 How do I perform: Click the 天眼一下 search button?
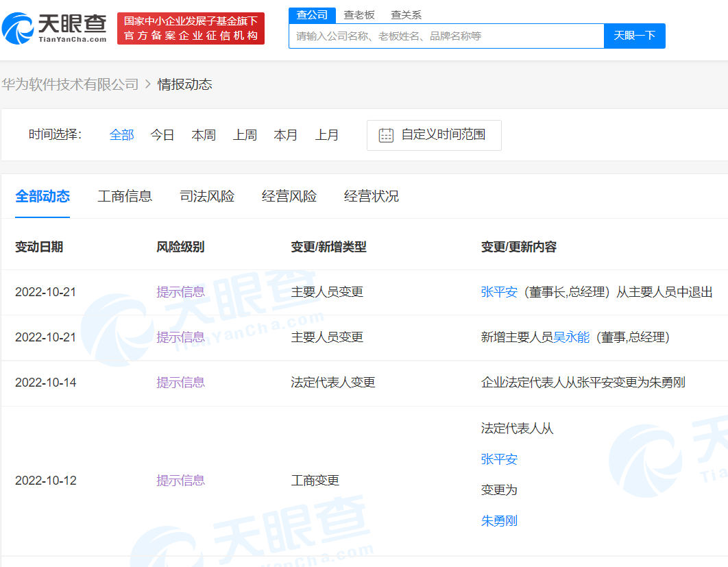634,36
